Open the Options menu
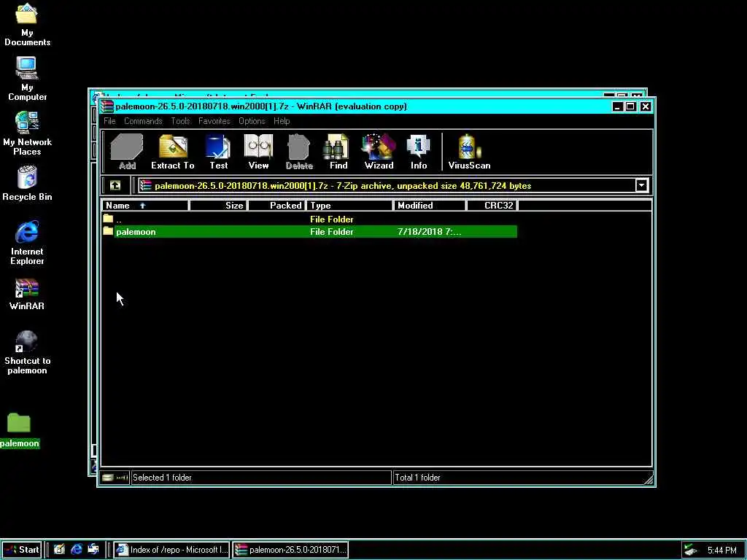 [252, 121]
